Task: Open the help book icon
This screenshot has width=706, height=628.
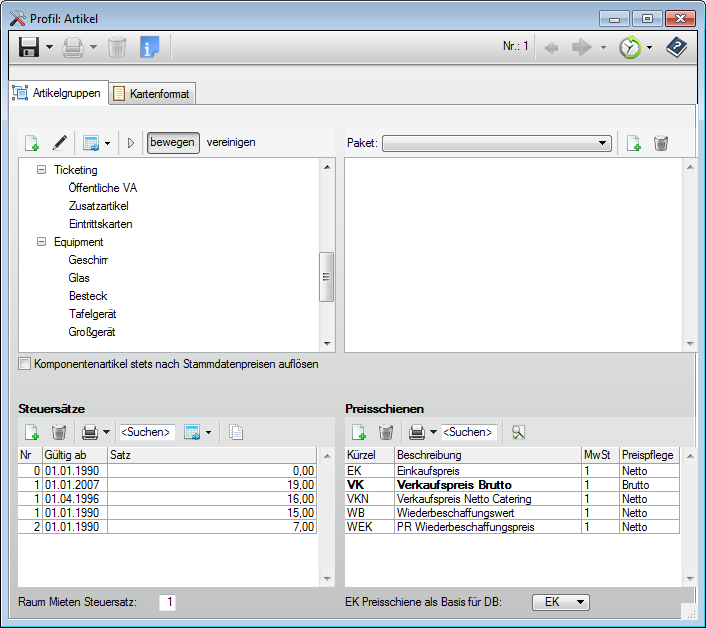Action: tap(677, 47)
